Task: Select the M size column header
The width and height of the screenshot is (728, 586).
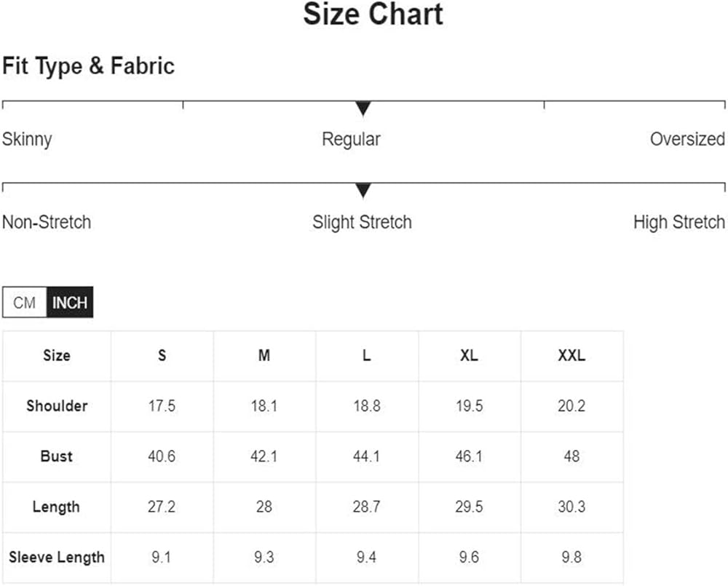Action: tap(264, 356)
